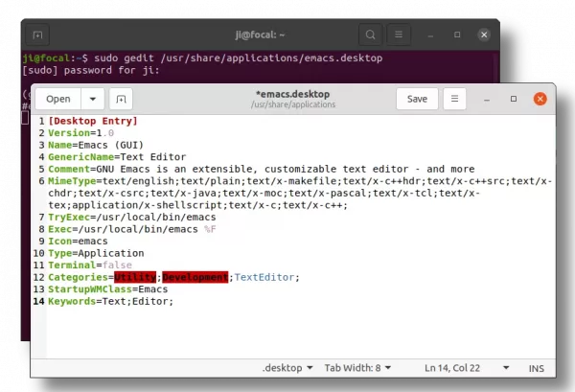Click the Keywords=Text;Editor; line

click(x=111, y=301)
